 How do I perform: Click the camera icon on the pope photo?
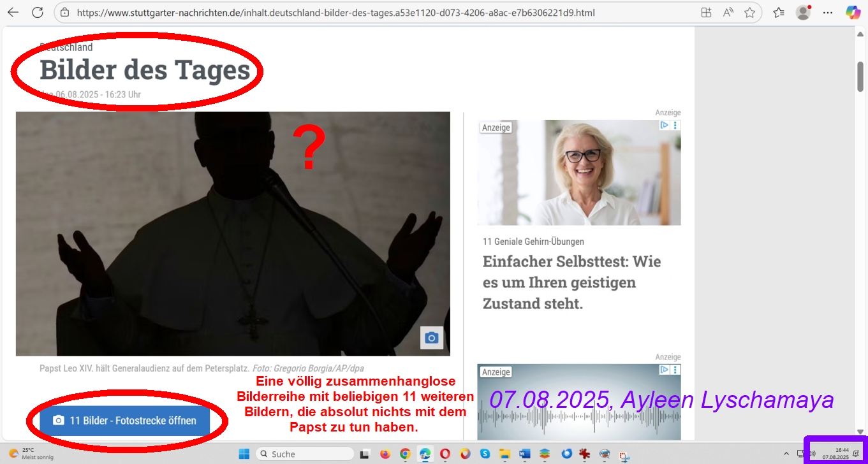(432, 338)
